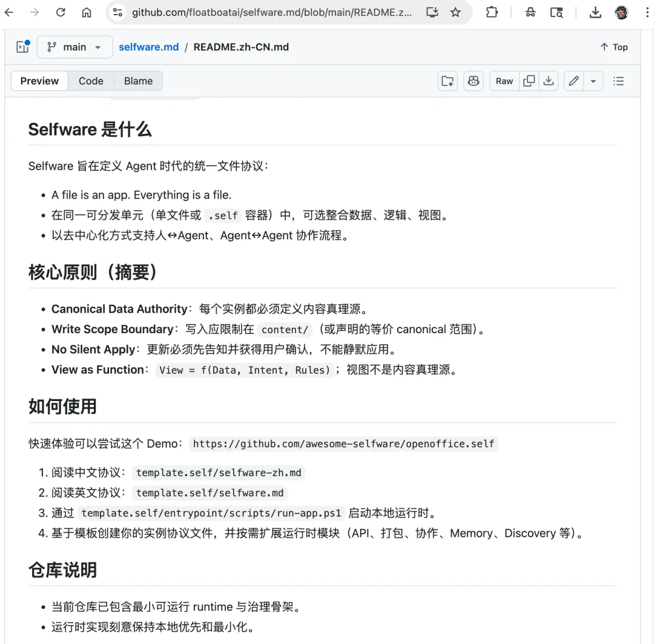This screenshot has height=644, width=654.
Task: Open the edit options dropdown arrow
Action: pyautogui.click(x=593, y=81)
